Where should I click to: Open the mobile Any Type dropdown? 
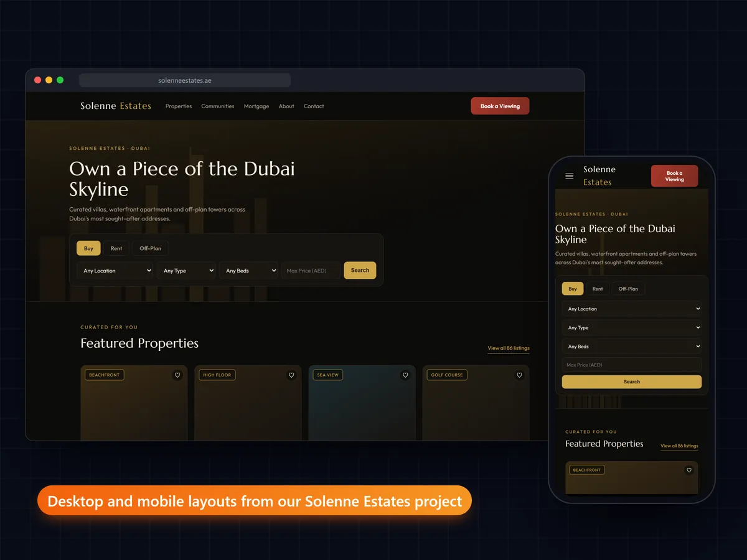point(632,327)
